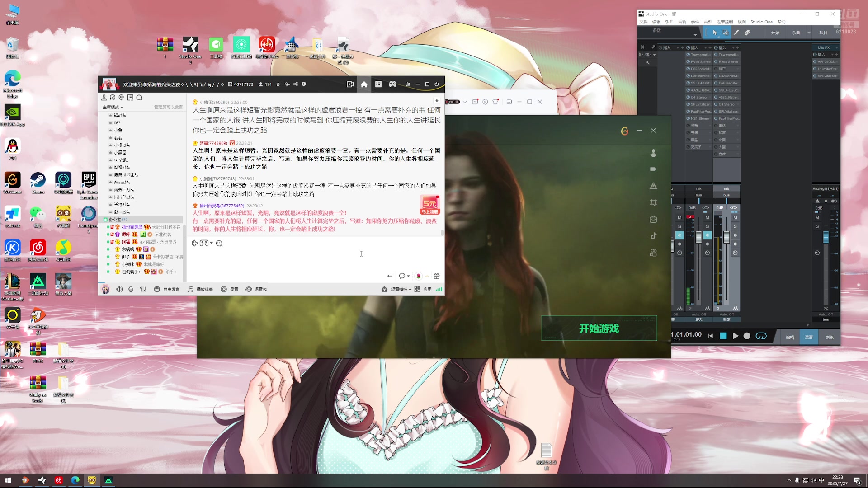
Task: Enable the 弹簧 send slot
Action: [689, 126]
